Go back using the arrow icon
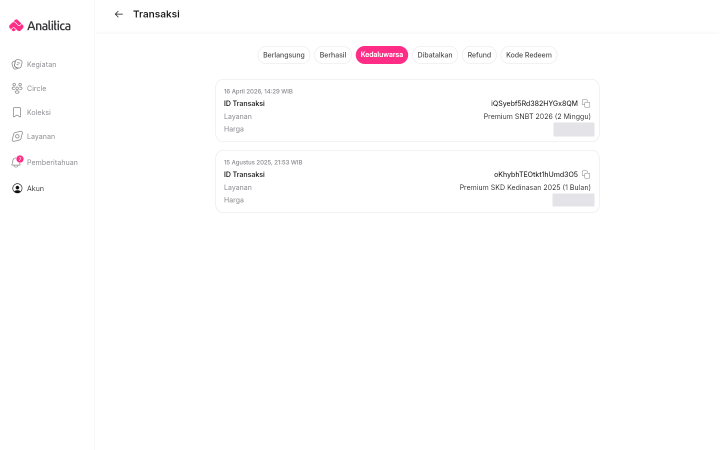 118,14
